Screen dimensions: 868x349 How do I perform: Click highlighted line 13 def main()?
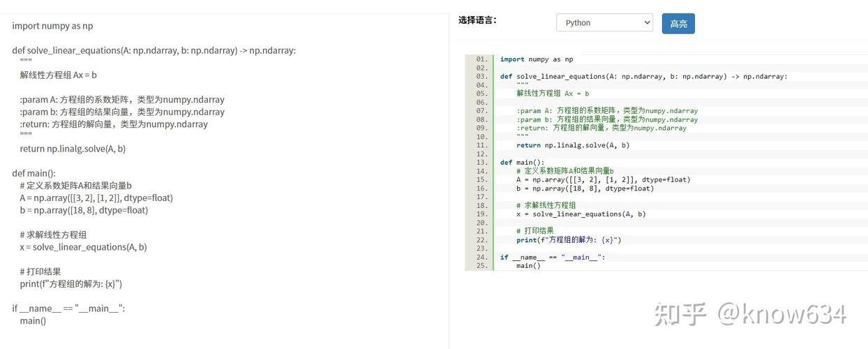523,163
